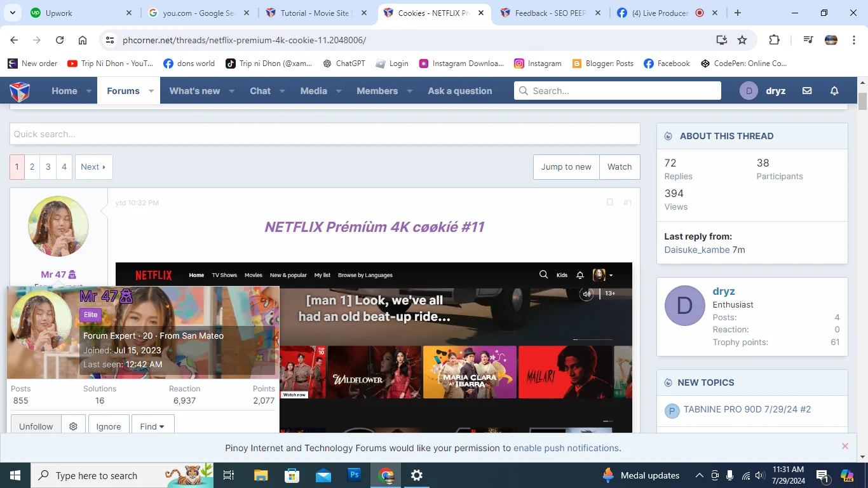Open the PHCorner site logo
The width and height of the screenshot is (868, 488).
click(20, 91)
